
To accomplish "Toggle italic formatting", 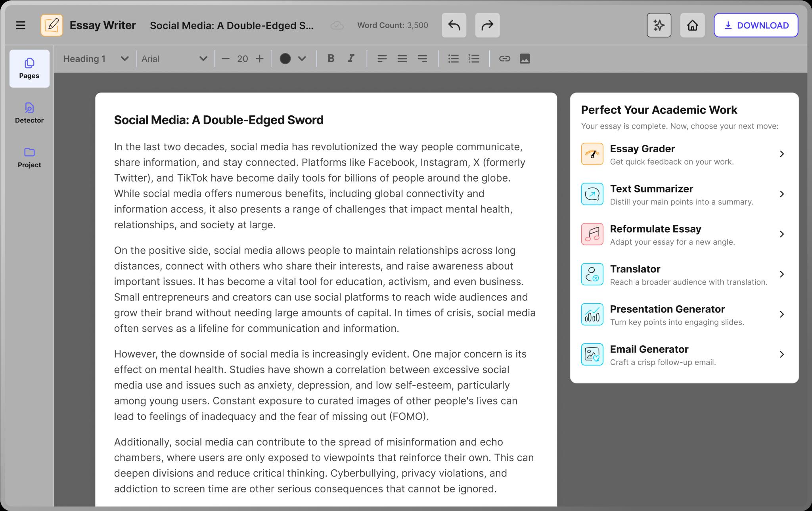I will point(351,59).
